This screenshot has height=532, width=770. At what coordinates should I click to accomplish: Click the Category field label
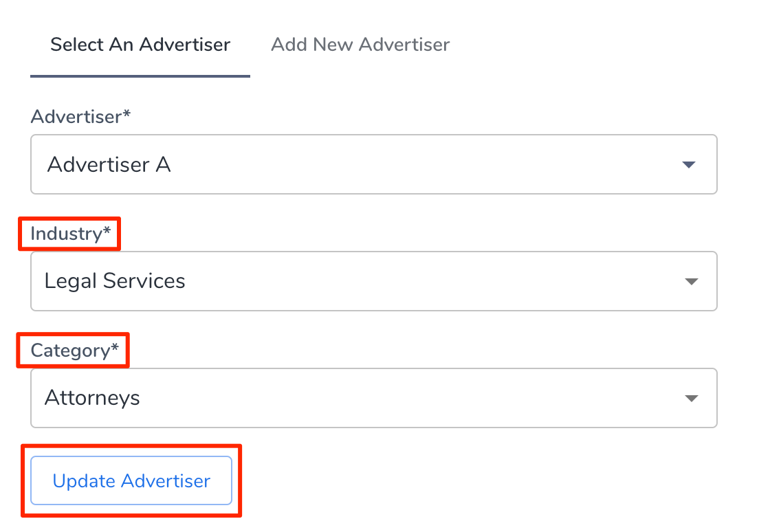(70, 351)
